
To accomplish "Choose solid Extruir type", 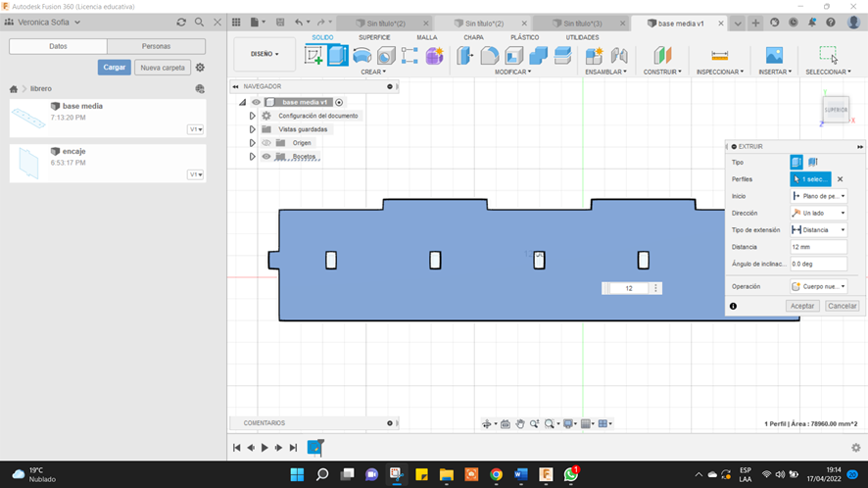I will click(796, 163).
